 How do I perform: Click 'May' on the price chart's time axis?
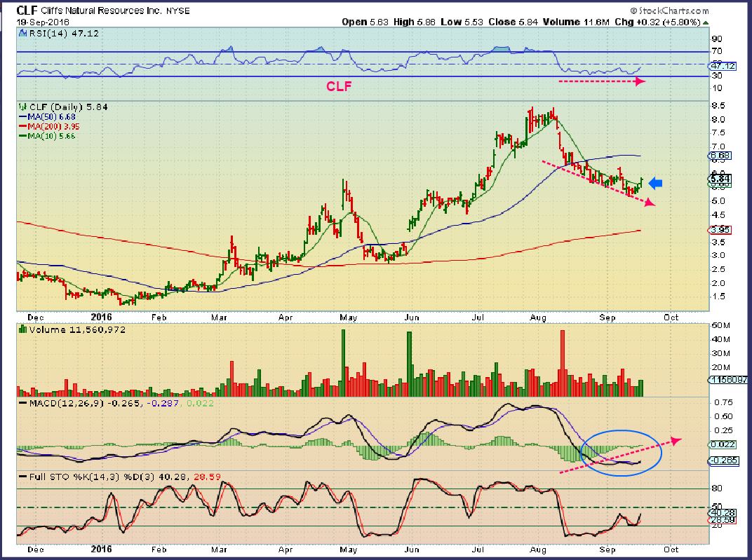click(x=349, y=317)
